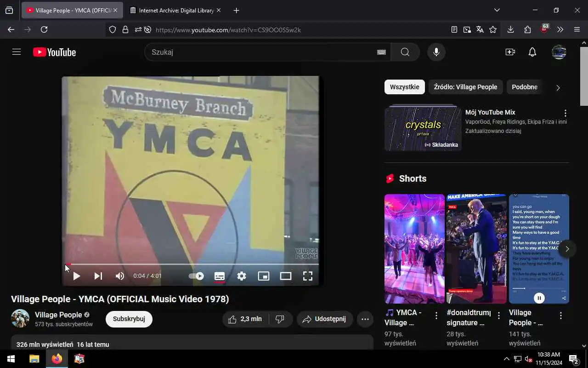Dislike the video
Screen dimensions: 588x368
tap(280, 319)
